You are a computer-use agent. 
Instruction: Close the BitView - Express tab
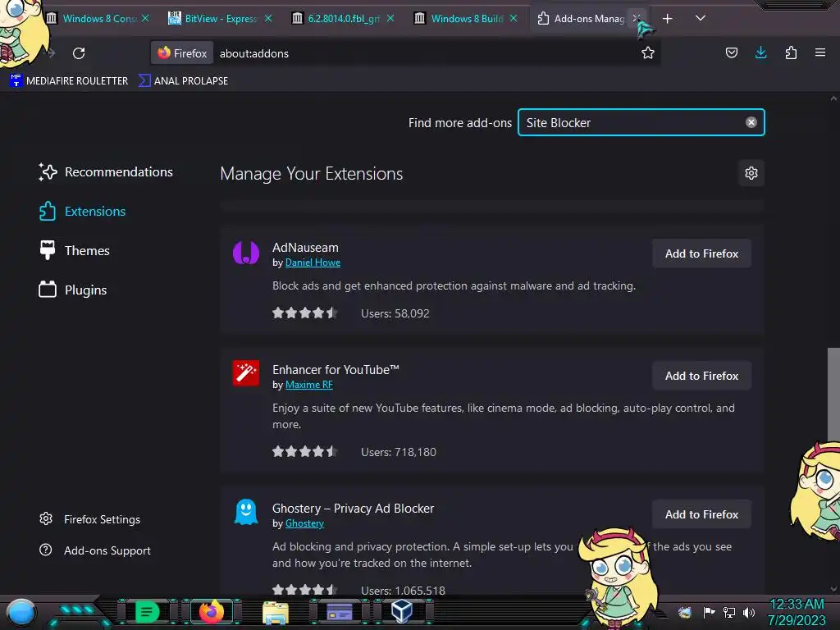268,19
